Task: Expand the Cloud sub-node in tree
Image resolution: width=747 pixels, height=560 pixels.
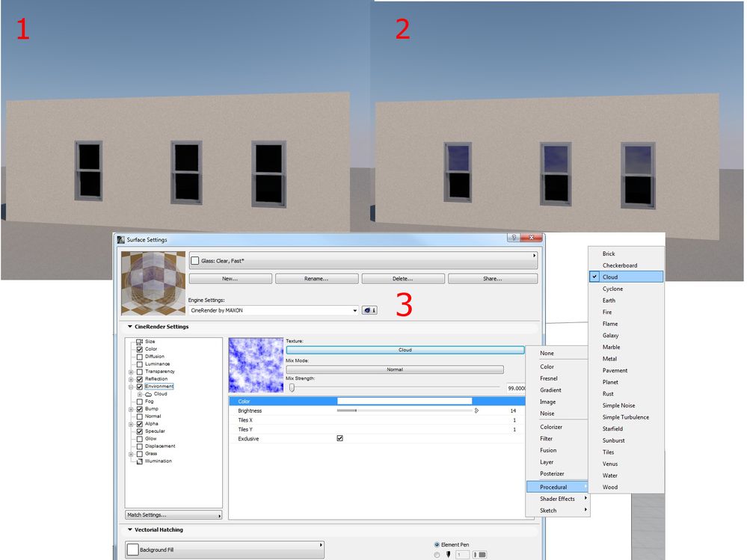Action: click(140, 394)
